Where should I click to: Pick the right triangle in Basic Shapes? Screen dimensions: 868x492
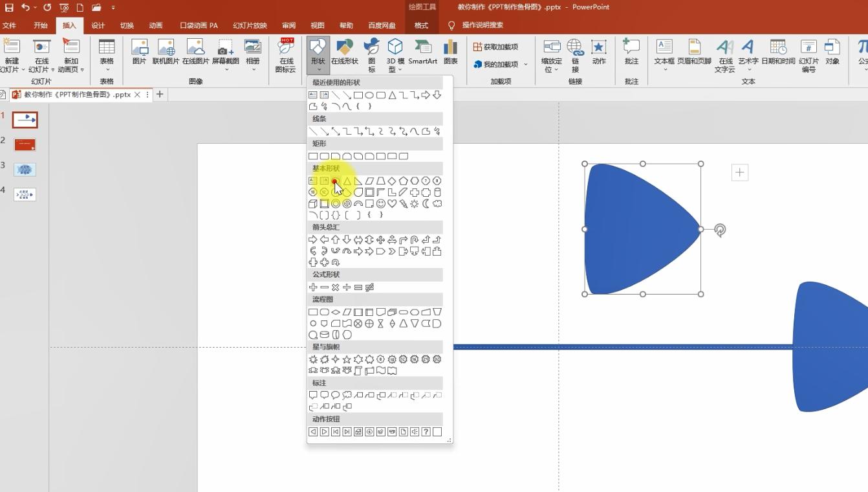[358, 181]
